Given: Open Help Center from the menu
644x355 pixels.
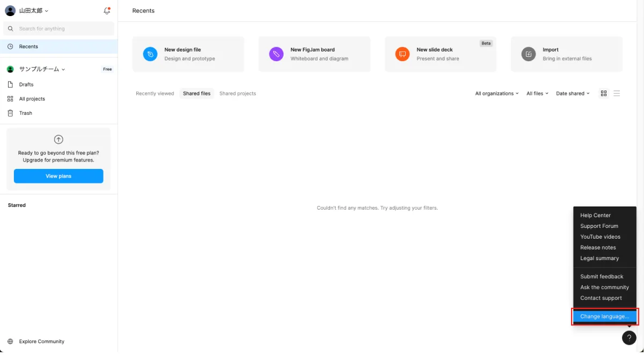Looking at the screenshot, I should [x=595, y=215].
